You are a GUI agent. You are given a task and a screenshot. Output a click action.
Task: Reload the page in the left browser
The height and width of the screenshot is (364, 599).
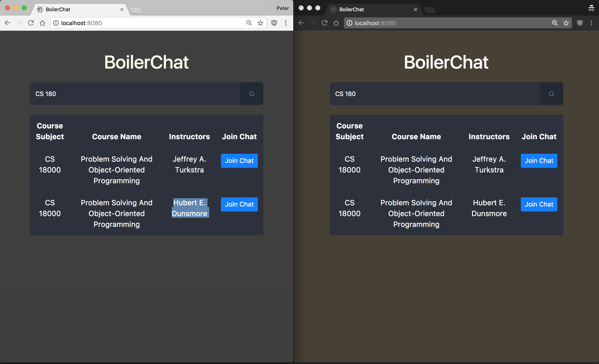pyautogui.click(x=31, y=23)
